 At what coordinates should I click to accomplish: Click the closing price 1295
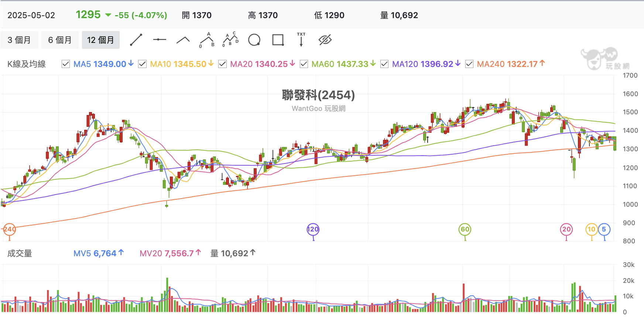(88, 15)
